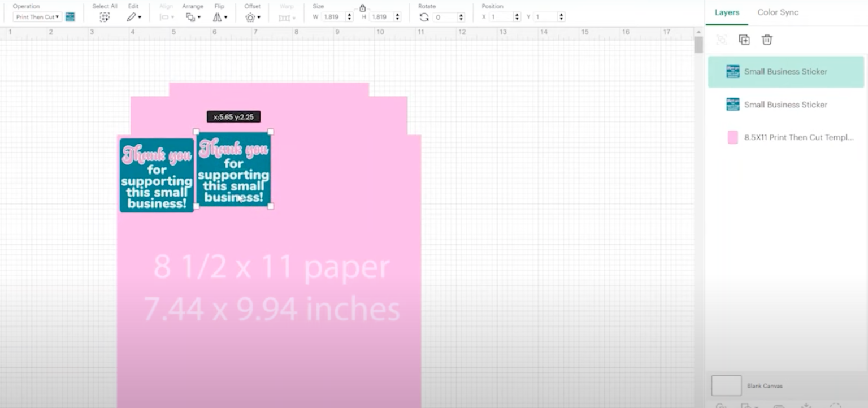Click the Flip tool icon
Screen dimensions: 868x408
tap(218, 17)
